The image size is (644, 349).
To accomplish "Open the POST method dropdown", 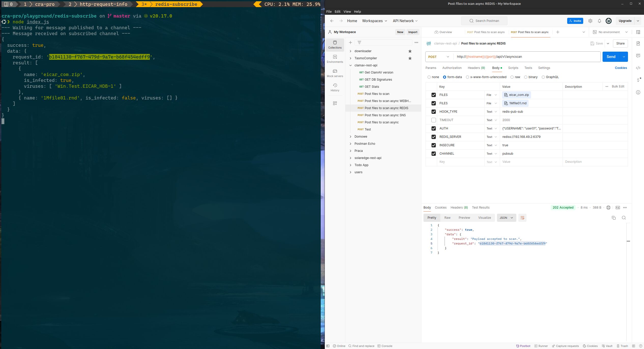I will coord(439,57).
